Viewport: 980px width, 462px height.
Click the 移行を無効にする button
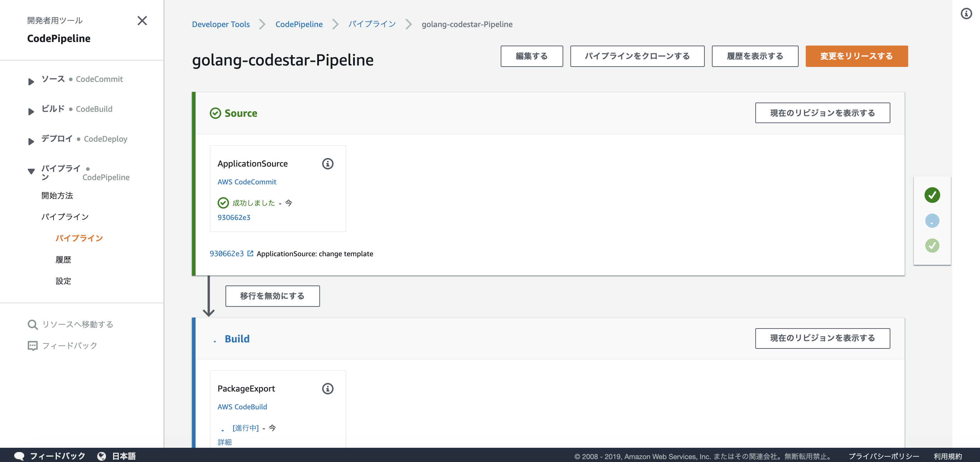click(272, 296)
